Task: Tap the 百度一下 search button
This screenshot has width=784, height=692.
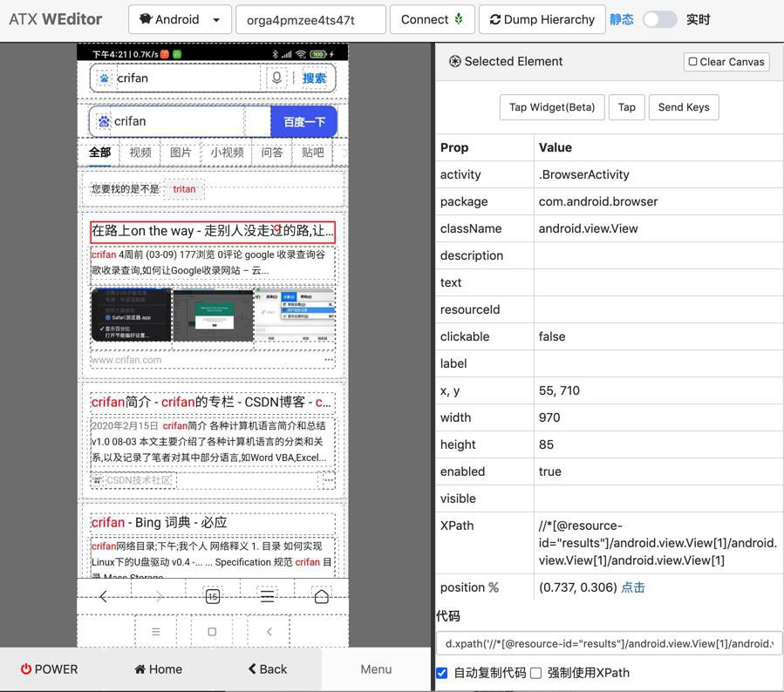Action: tap(304, 121)
